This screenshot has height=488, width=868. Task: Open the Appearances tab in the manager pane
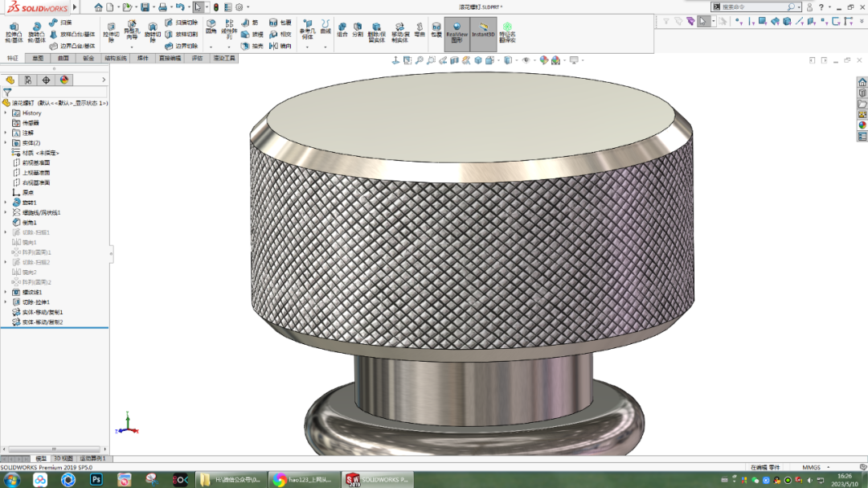pos(63,79)
